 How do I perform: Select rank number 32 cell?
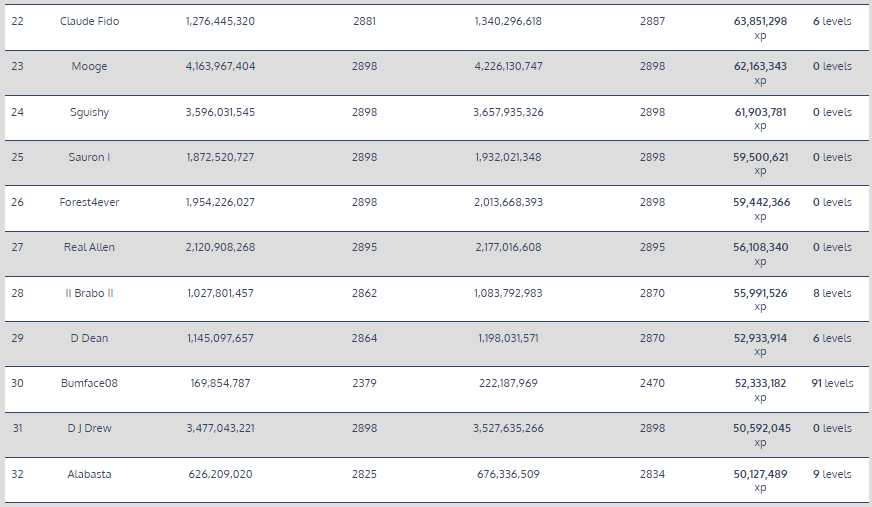coord(17,474)
